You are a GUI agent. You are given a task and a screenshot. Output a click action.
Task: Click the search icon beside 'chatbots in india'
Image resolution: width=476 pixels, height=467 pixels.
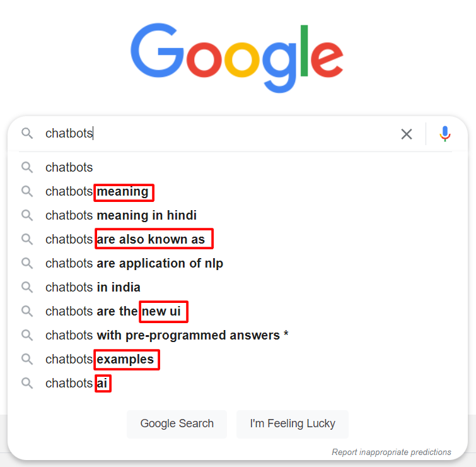point(27,287)
